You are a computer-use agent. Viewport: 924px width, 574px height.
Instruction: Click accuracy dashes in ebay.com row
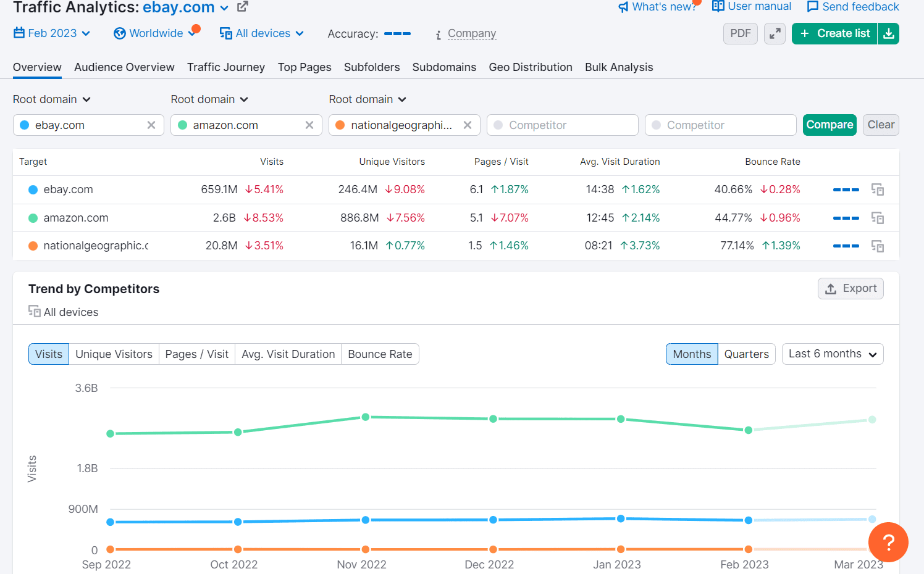(846, 189)
